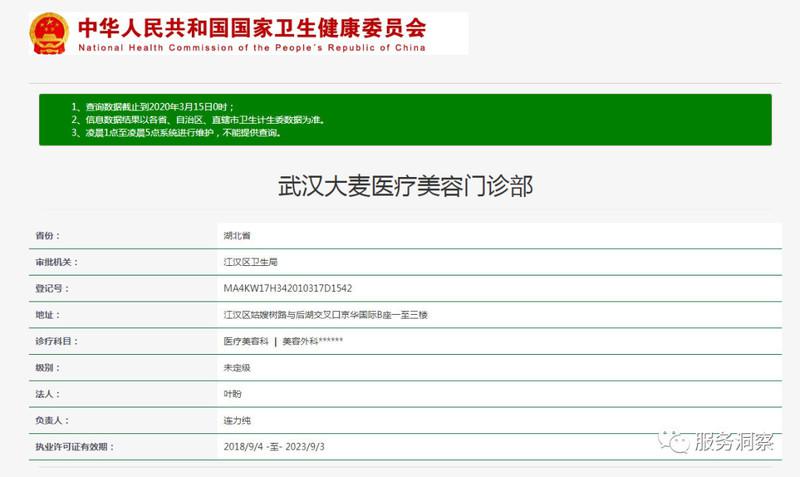The image size is (800, 477).
Task: Click the 未定级 level value
Action: (237, 368)
